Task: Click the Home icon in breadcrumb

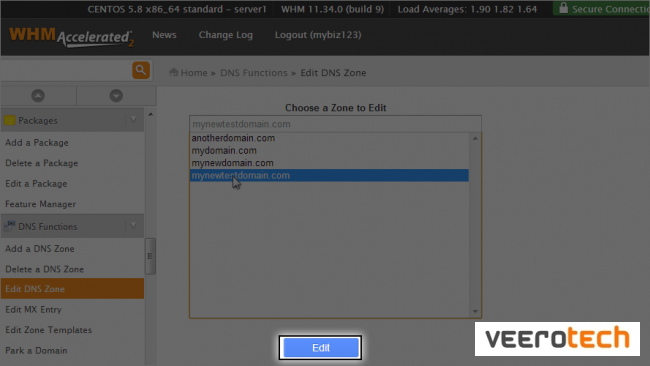Action: tap(174, 72)
